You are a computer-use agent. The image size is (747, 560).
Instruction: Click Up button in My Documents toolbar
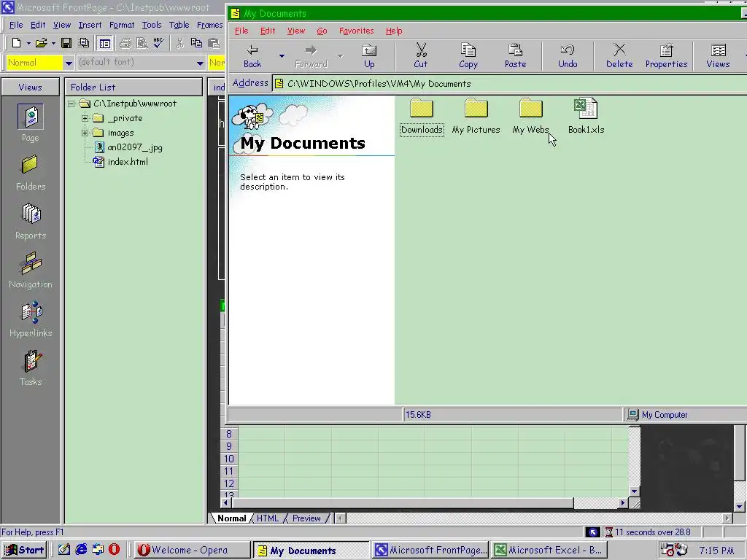369,56
